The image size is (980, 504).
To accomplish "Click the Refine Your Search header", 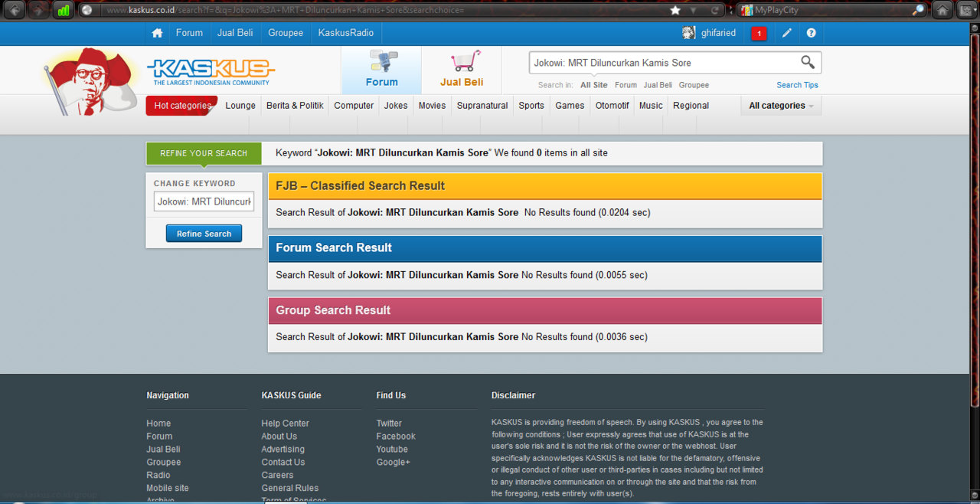I will [x=204, y=153].
